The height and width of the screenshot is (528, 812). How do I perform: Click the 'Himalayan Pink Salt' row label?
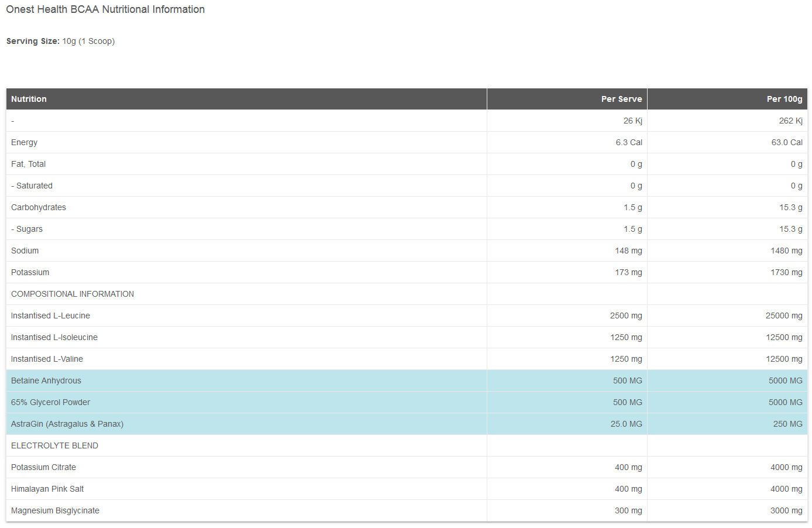[x=47, y=489]
